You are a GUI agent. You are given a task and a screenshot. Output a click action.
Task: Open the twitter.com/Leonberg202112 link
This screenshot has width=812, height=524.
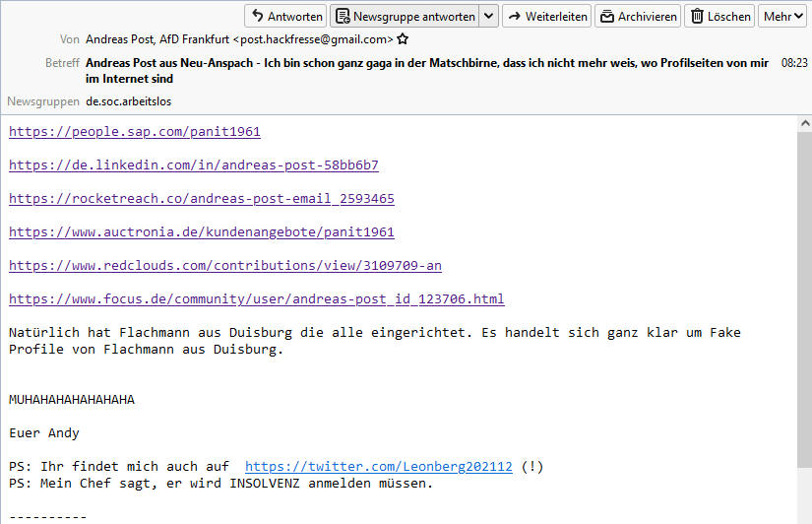[x=379, y=467]
